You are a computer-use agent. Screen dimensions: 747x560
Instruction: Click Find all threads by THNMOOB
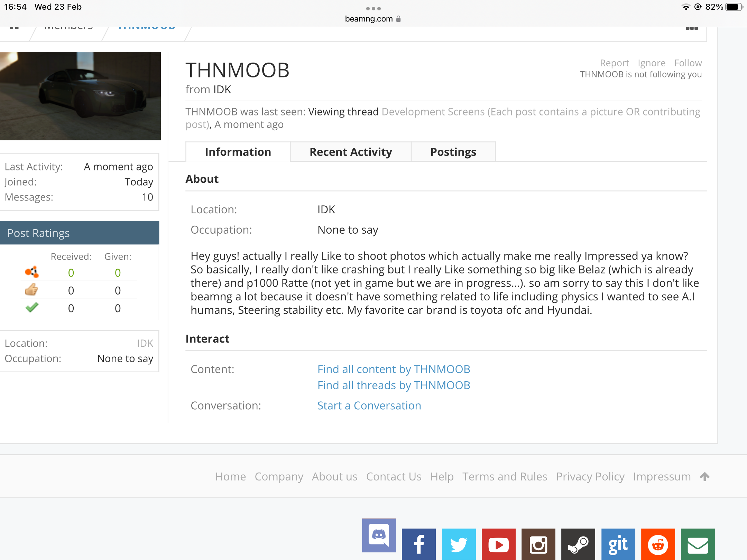[394, 385]
